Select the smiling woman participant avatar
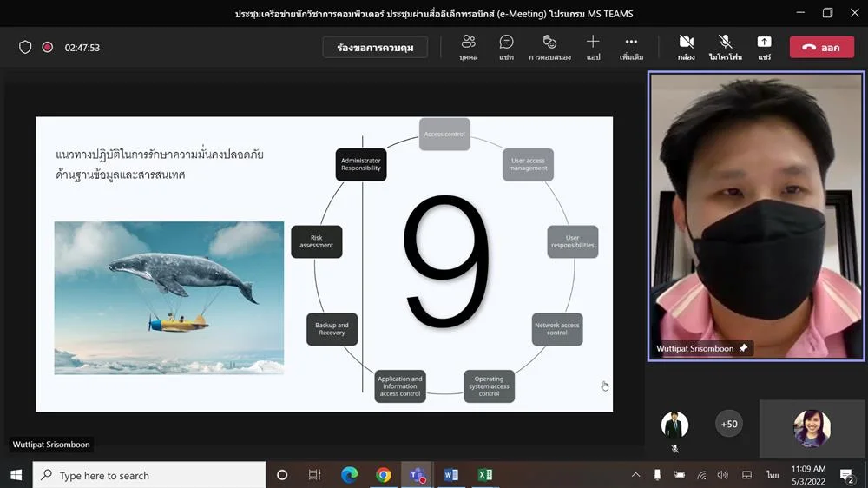 tap(812, 428)
